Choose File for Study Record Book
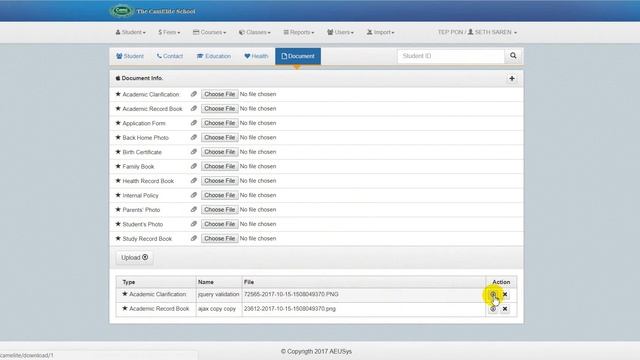The width and height of the screenshot is (640, 360). [x=220, y=238]
